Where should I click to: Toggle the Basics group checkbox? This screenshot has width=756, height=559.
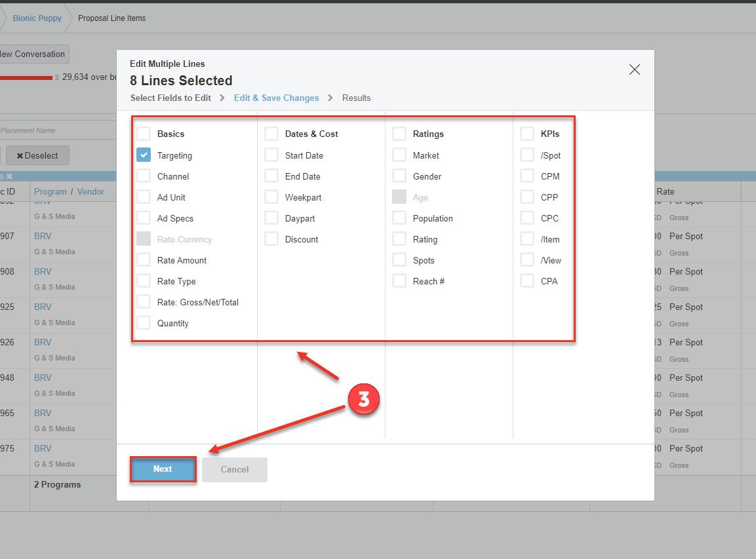pos(144,134)
